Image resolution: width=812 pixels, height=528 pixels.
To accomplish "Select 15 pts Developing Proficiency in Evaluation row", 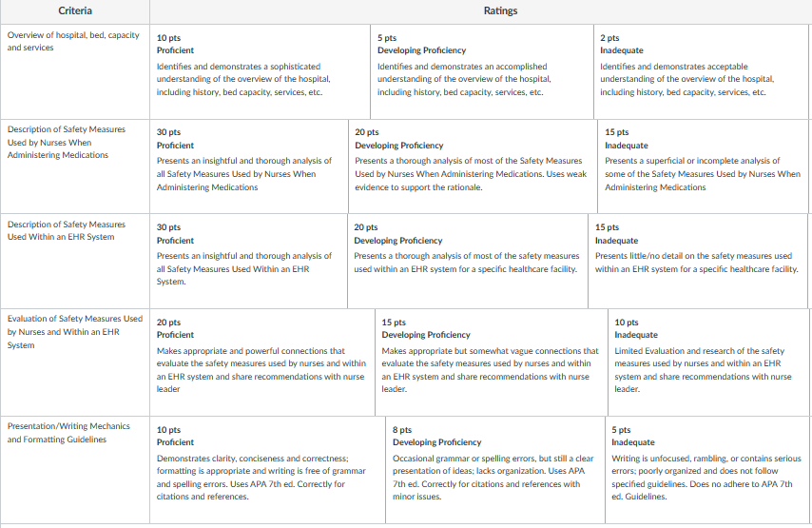I will tap(492, 362).
